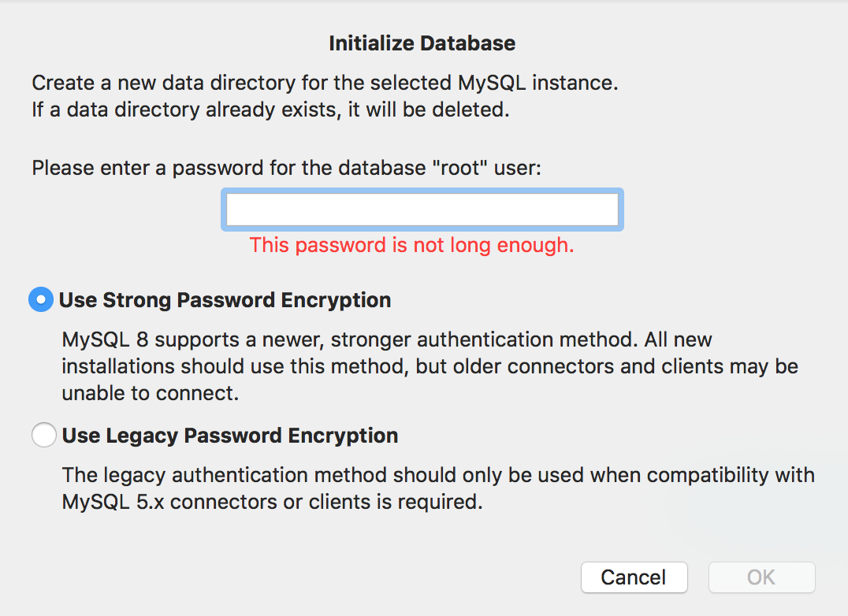Click the "Use Legacy Password Encryption" label
The image size is (848, 616).
(229, 436)
